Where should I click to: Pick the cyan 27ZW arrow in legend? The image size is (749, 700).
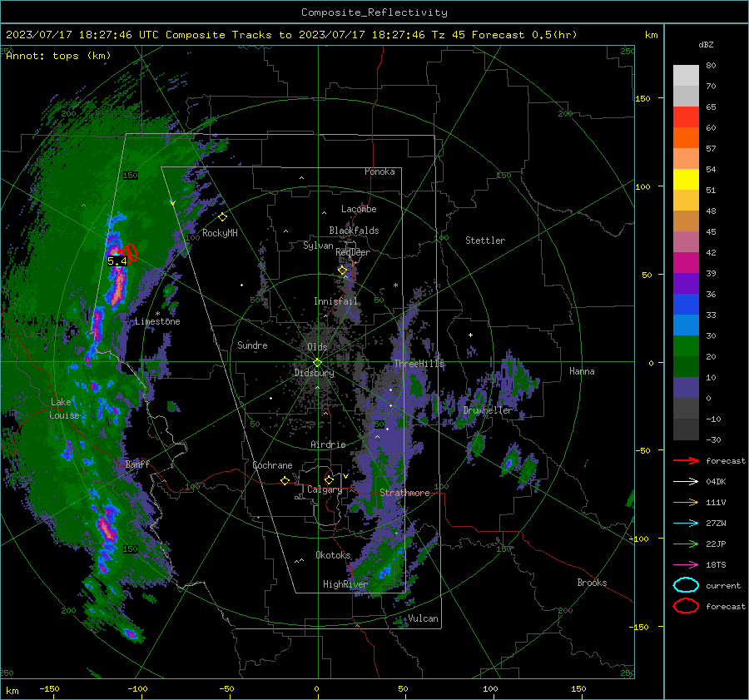pyautogui.click(x=686, y=524)
